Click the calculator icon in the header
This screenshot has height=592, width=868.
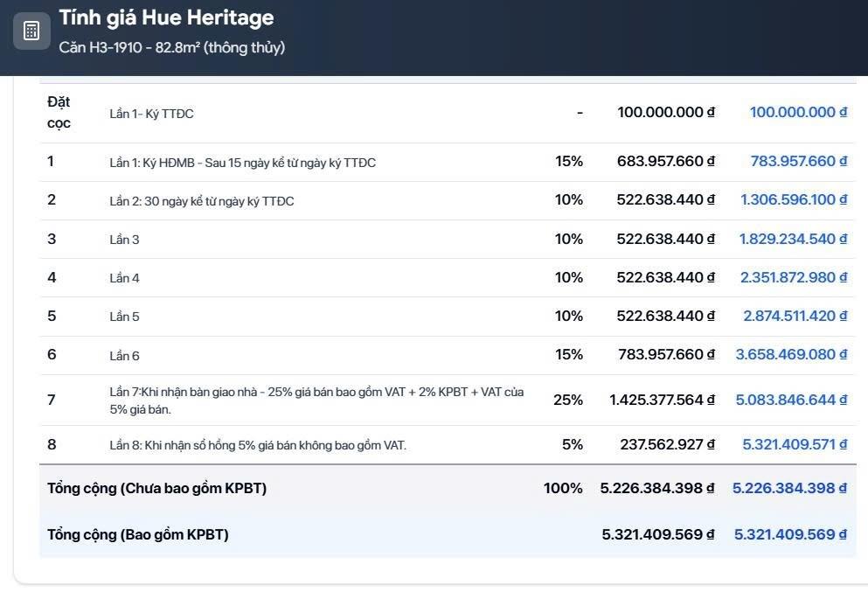[x=31, y=31]
